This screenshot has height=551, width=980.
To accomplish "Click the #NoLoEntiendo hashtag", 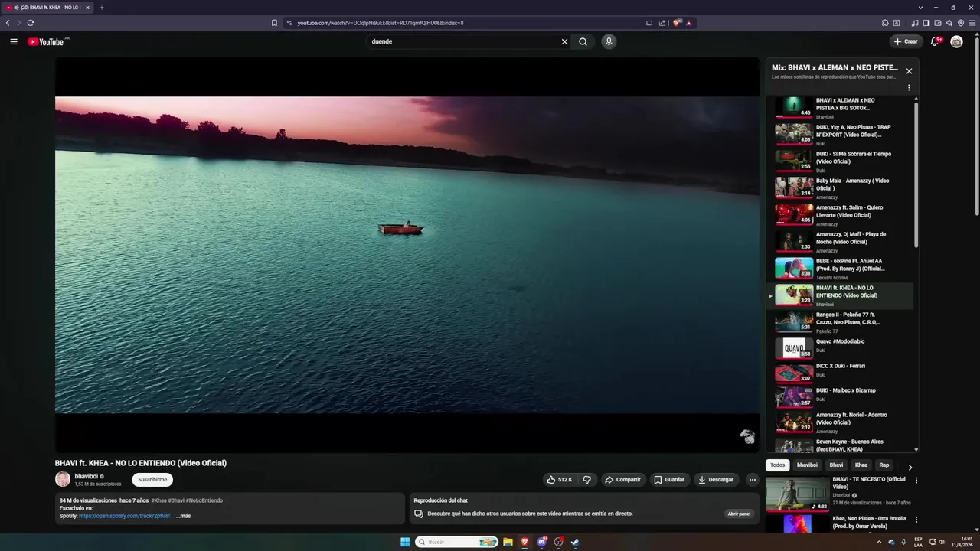I will point(204,500).
